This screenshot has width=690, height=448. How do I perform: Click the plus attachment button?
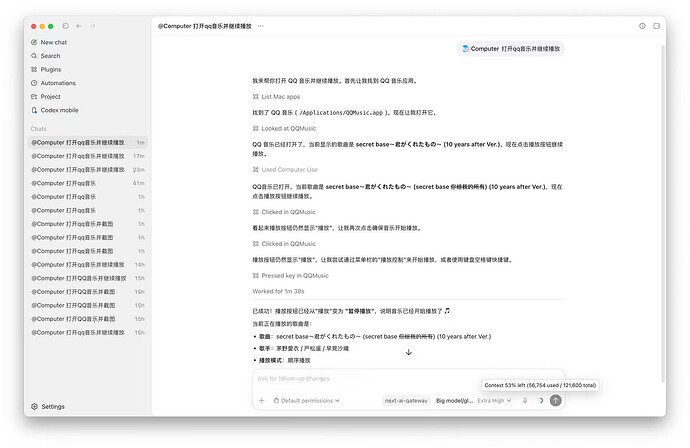pos(261,400)
